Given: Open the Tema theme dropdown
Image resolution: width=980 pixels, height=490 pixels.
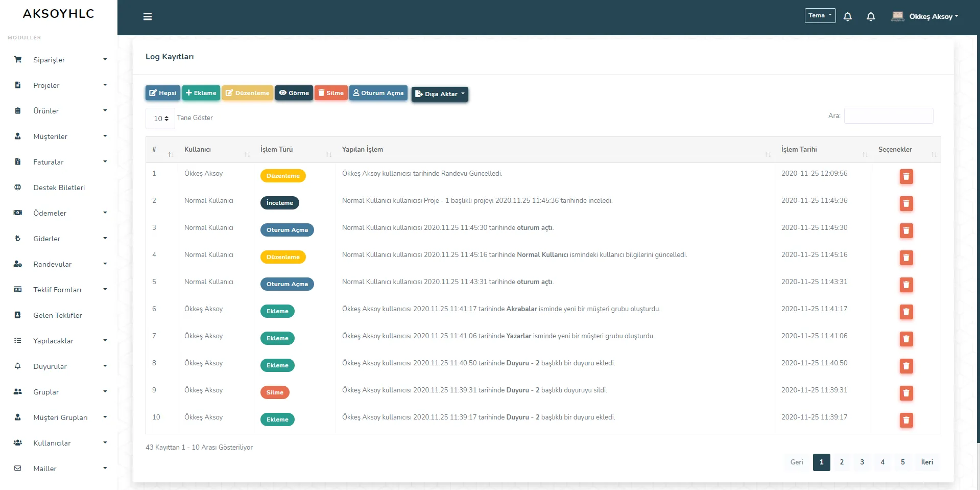Looking at the screenshot, I should 820,15.
